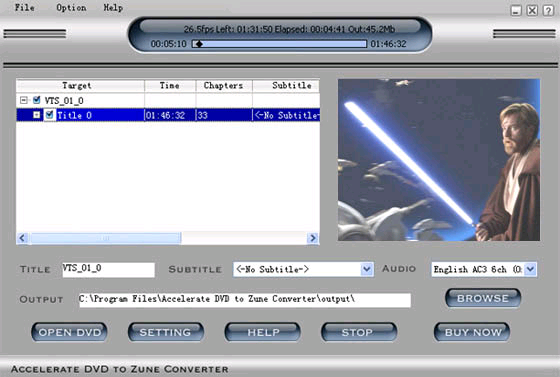Open the Help menu

113,7
